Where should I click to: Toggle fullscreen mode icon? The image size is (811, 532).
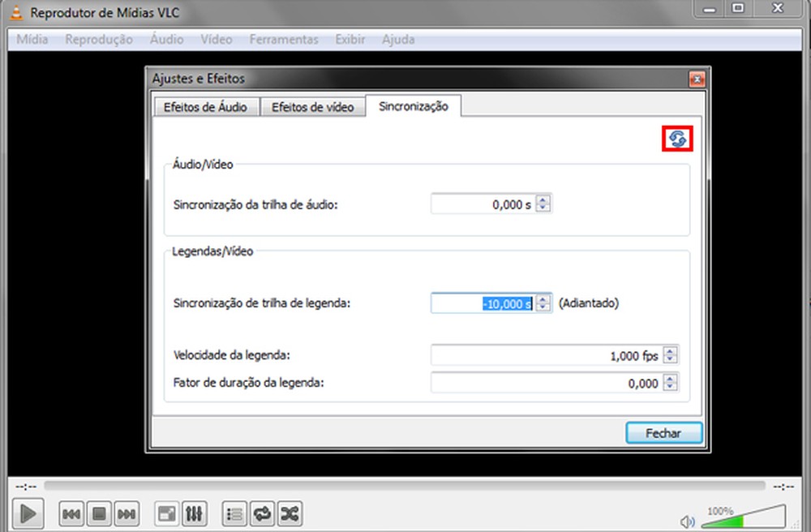[x=166, y=513]
